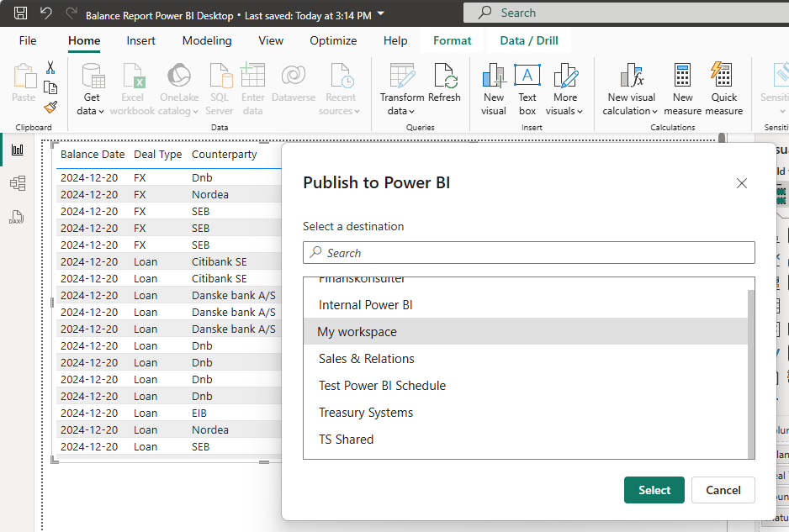Image resolution: width=789 pixels, height=532 pixels.
Task: Open the Help ribbon tab
Action: 395,40
